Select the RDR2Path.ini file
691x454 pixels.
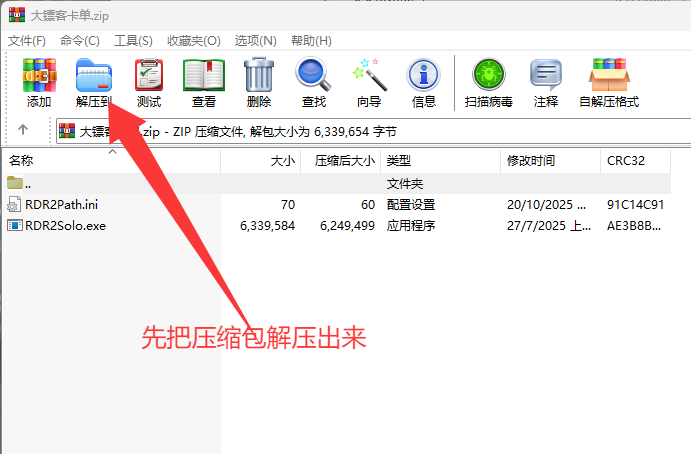[62, 204]
